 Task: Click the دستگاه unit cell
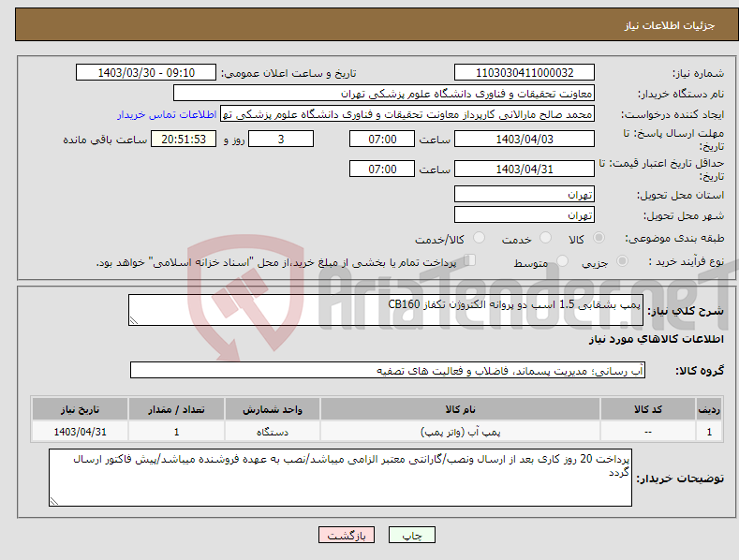point(273,432)
